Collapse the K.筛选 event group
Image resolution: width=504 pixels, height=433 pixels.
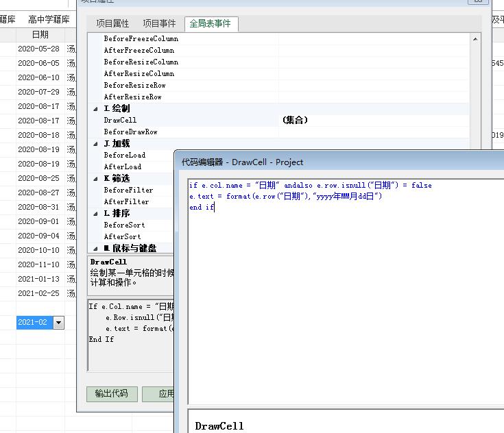[x=96, y=179]
